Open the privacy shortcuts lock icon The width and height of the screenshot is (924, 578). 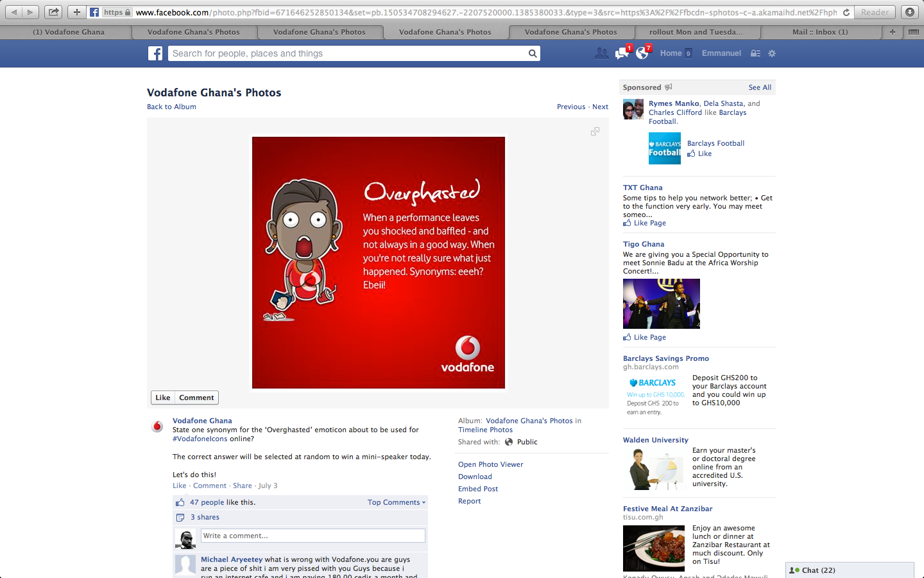coord(755,53)
